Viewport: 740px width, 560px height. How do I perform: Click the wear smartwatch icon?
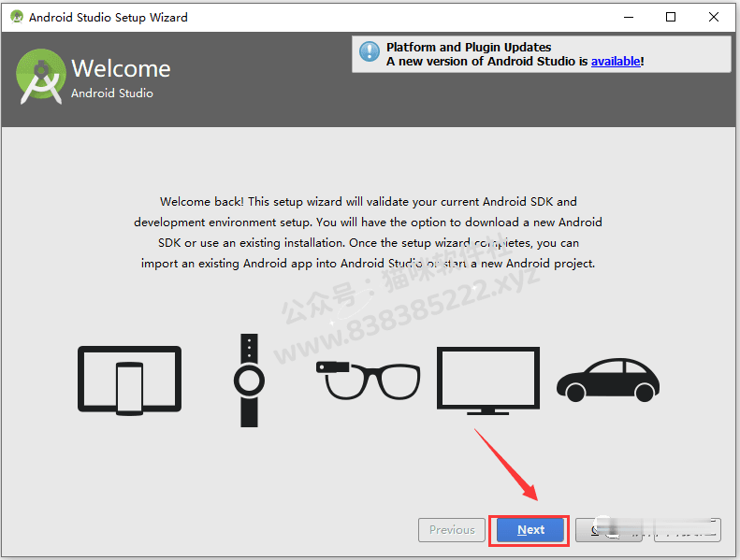[x=249, y=381]
